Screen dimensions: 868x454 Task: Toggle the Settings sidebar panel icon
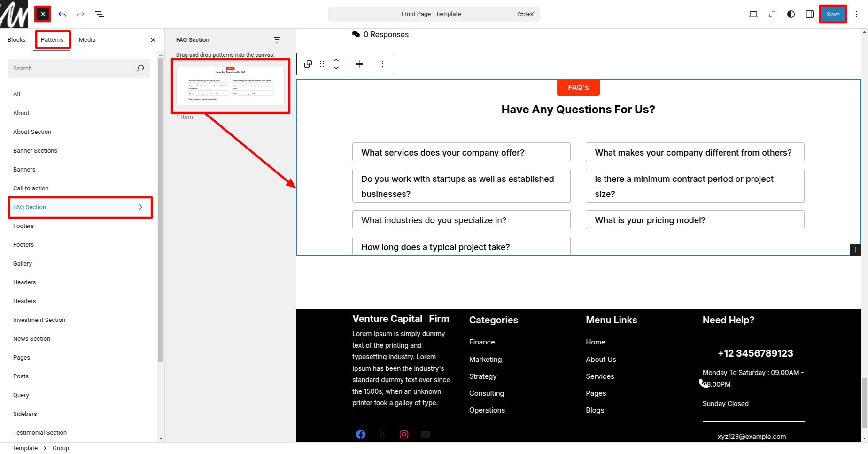tap(810, 14)
